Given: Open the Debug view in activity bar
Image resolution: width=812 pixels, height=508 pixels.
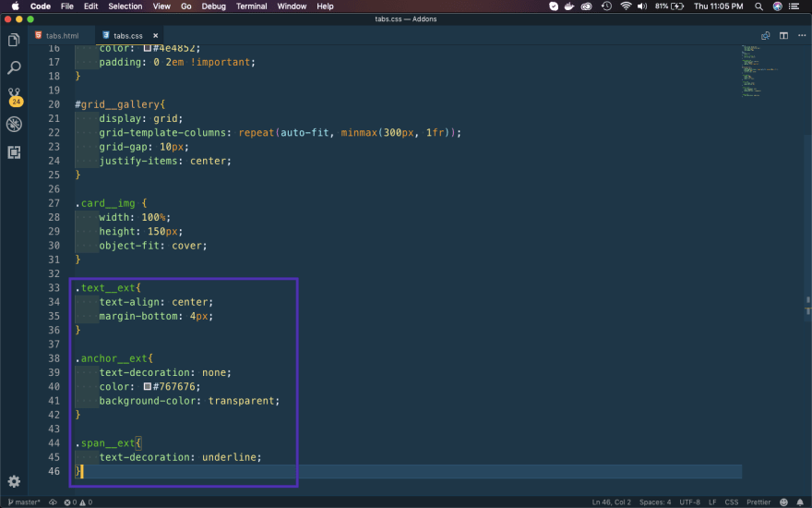Looking at the screenshot, I should (x=14, y=125).
